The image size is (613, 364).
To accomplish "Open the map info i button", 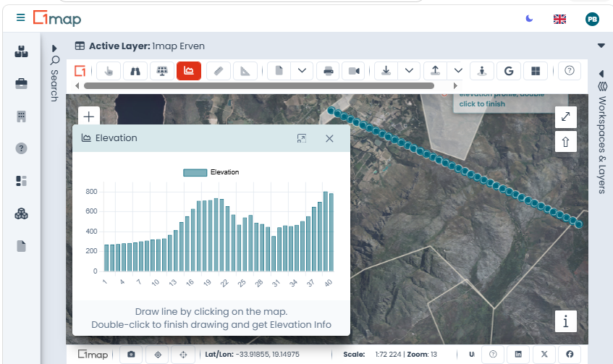I will point(566,321).
